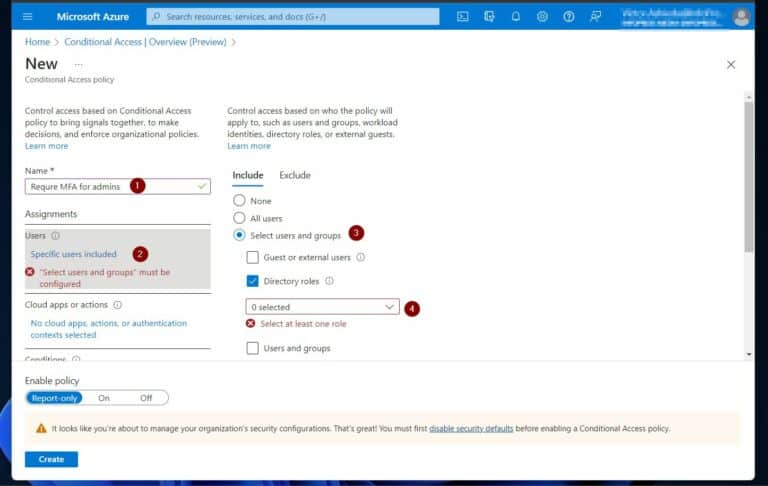Image resolution: width=768 pixels, height=486 pixels.
Task: Check Guest or external users
Action: (252, 257)
